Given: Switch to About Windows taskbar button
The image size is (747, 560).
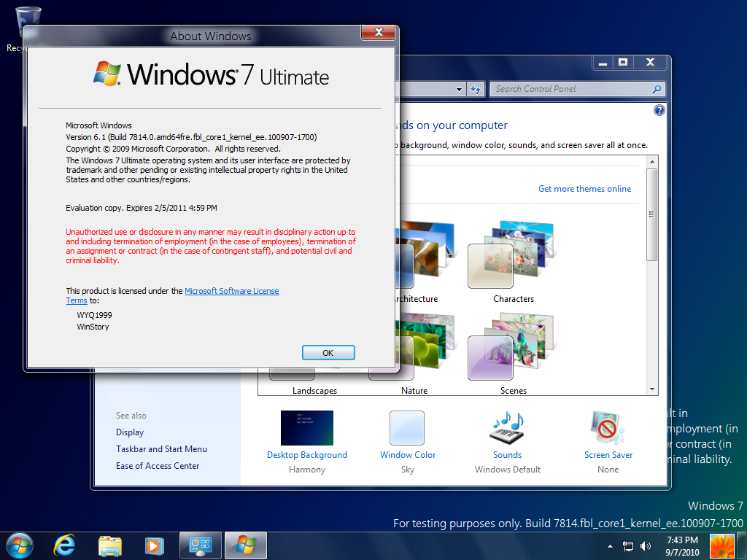Looking at the screenshot, I should pyautogui.click(x=245, y=545).
